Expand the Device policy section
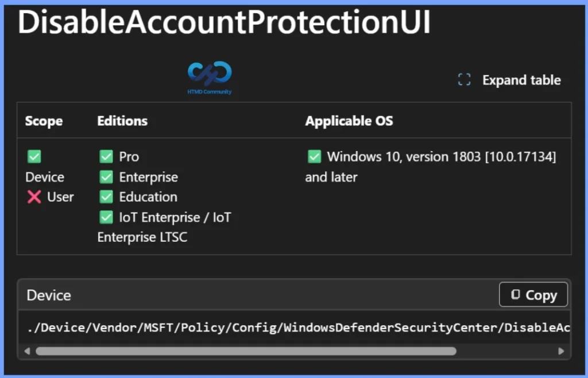 pos(49,295)
